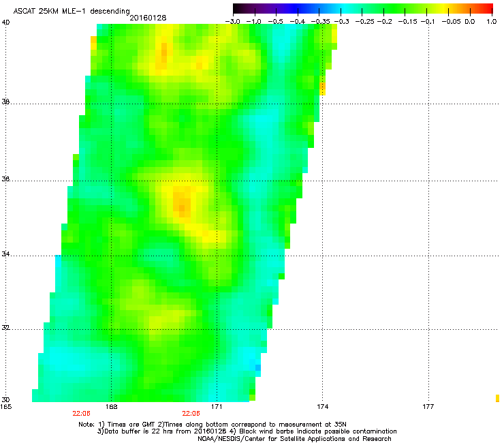Click the latitude label "40"
504x443 pixels.
pos(5,22)
